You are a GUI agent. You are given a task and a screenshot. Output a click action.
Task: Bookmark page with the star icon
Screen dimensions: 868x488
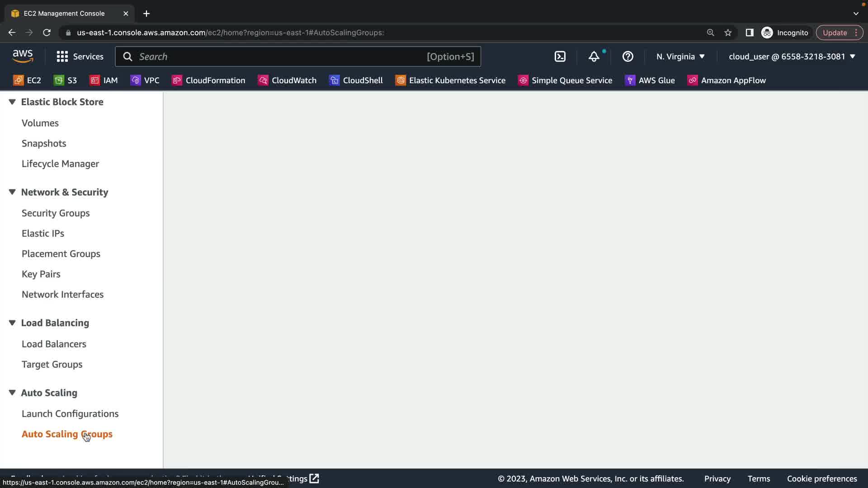tap(728, 33)
